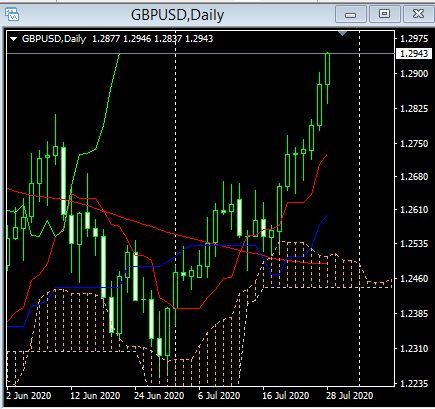The width and height of the screenshot is (435, 409).
Task: Click the 24 Jun 2020 date label
Action: (x=159, y=396)
